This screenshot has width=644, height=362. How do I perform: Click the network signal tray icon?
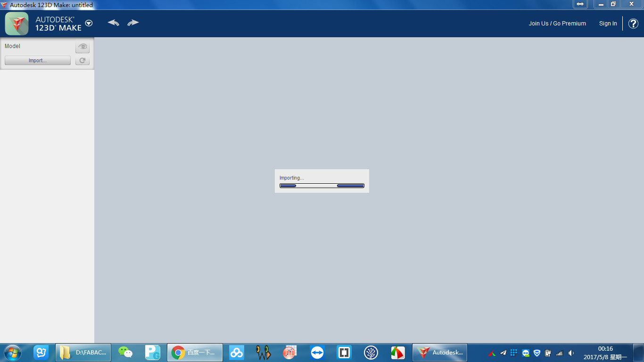pyautogui.click(x=559, y=353)
